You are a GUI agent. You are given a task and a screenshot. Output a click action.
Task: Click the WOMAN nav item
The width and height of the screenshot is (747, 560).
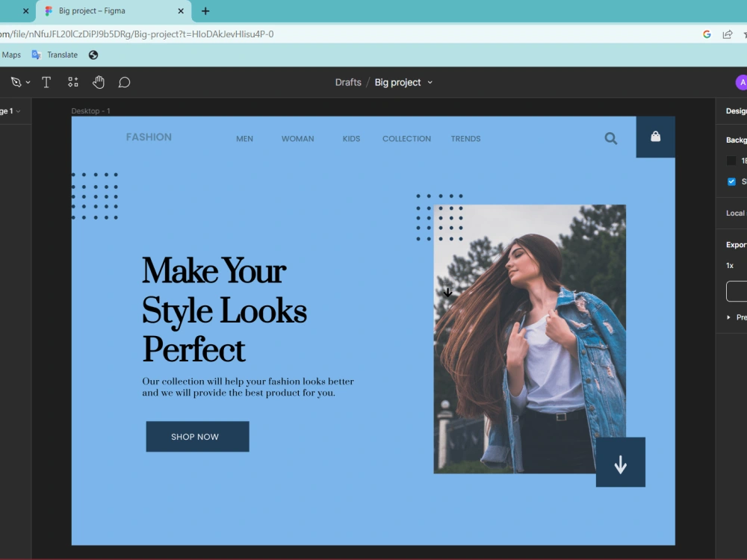coord(298,139)
